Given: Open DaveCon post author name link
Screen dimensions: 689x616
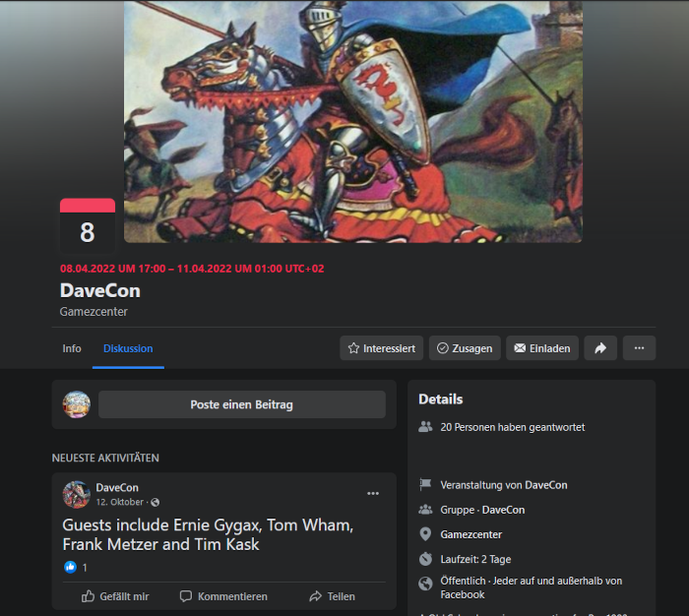Looking at the screenshot, I should [117, 488].
